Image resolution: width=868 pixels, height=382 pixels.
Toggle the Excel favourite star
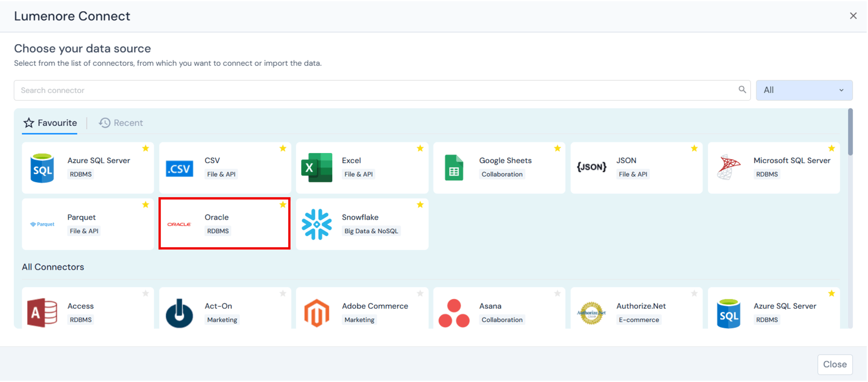(420, 148)
